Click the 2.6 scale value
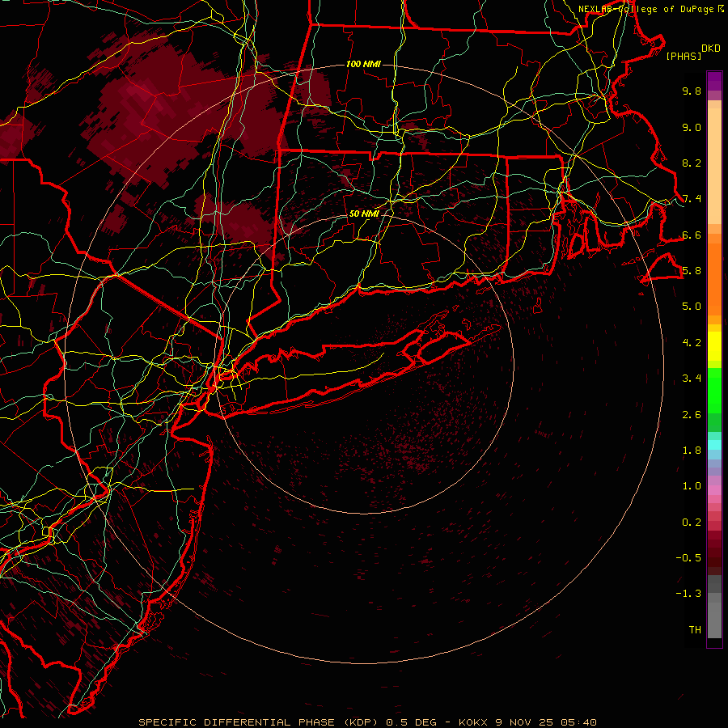The height and width of the screenshot is (728, 728). coord(692,414)
